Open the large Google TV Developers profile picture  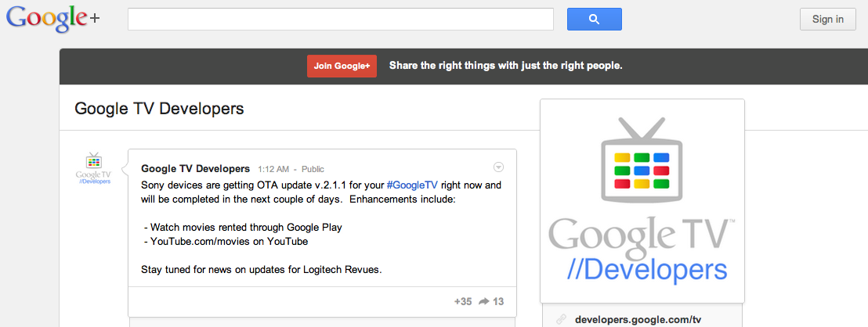pyautogui.click(x=642, y=200)
